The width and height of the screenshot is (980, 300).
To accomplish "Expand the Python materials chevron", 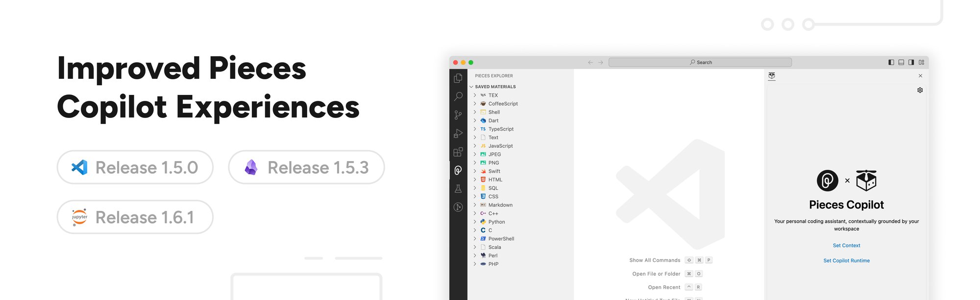I will point(475,222).
